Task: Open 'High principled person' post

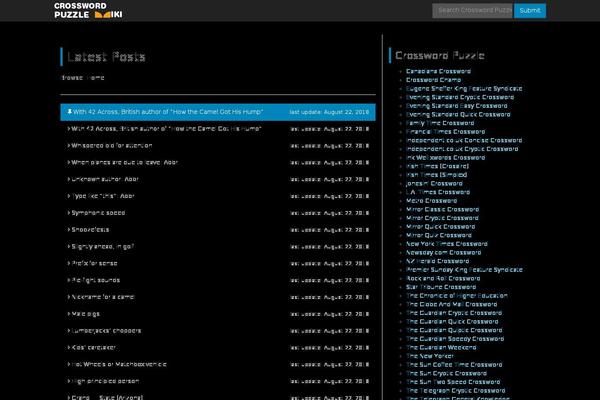Action: click(x=105, y=382)
